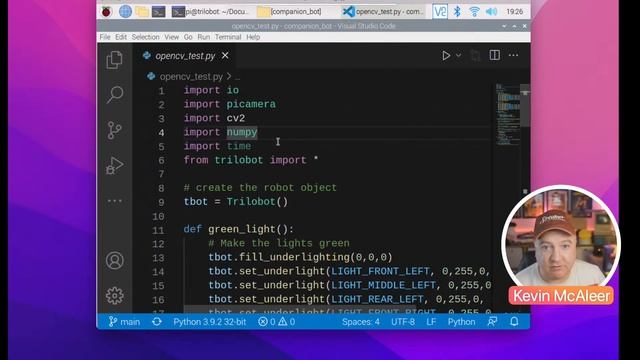640x360 pixels.
Task: Synchronize changes with the sync icon
Action: (157, 322)
